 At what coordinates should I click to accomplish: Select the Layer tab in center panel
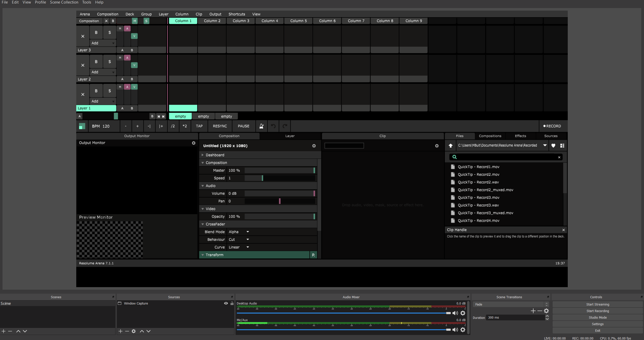point(290,135)
